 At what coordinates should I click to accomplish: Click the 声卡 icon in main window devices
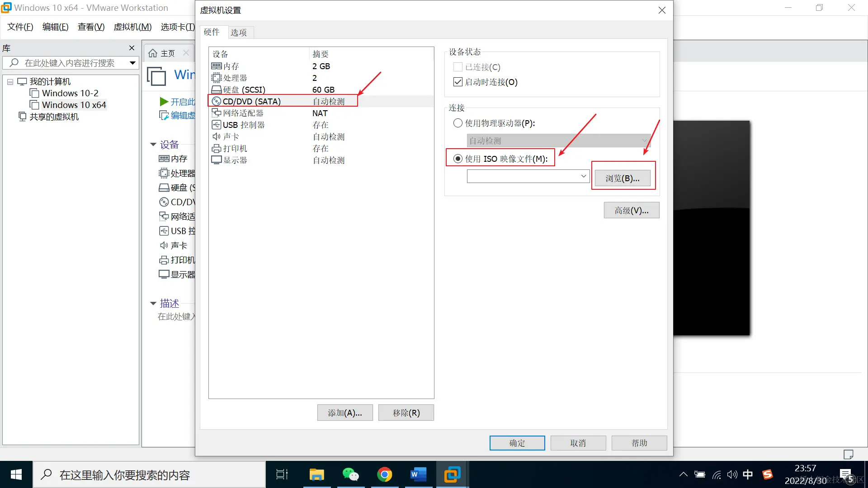point(164,245)
